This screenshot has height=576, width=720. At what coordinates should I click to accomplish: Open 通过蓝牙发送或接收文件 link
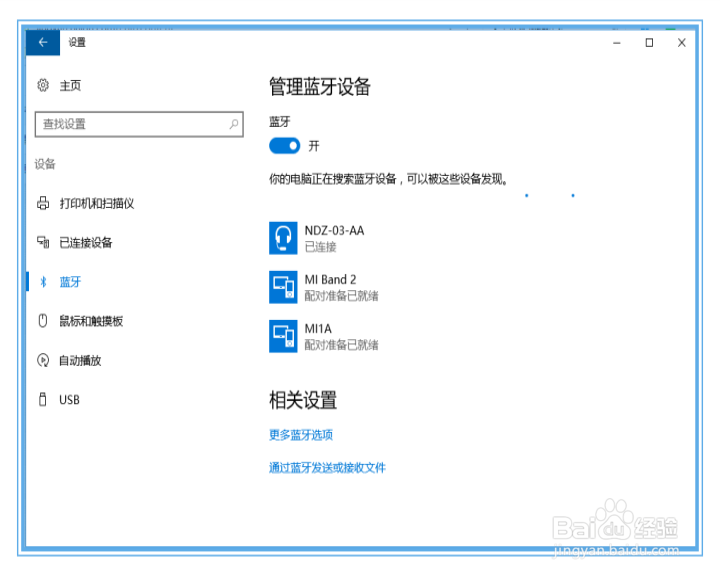coord(327,468)
